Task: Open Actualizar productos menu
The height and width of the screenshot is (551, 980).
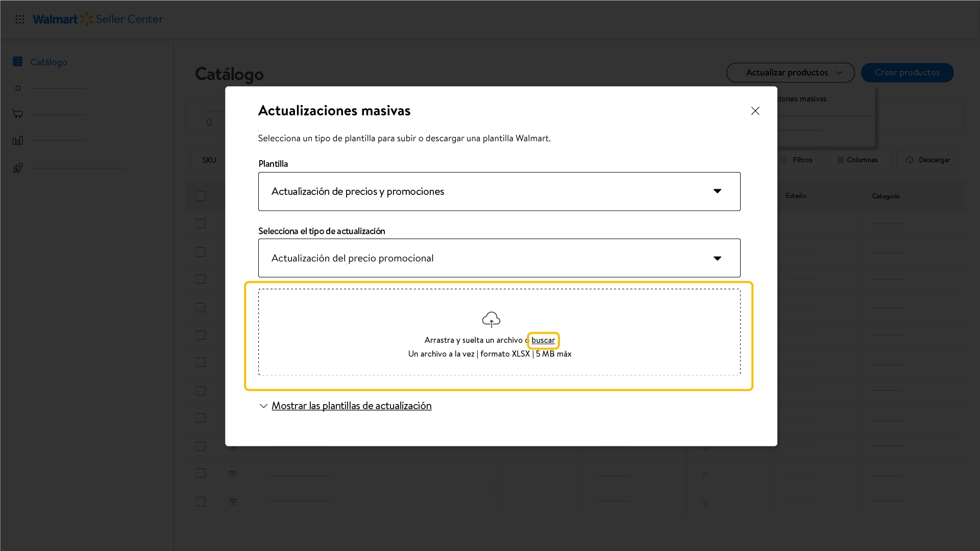Action: [x=791, y=72]
